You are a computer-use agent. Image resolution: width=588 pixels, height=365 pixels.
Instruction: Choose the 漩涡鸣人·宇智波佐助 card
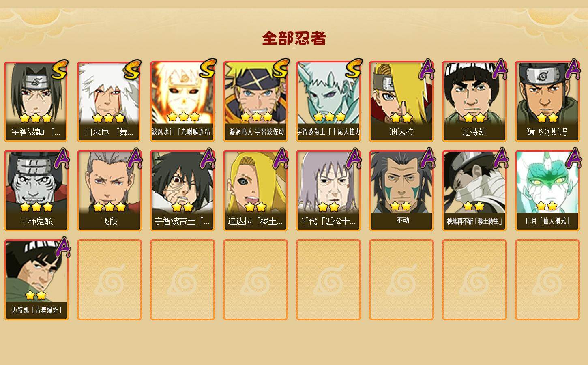(x=255, y=101)
